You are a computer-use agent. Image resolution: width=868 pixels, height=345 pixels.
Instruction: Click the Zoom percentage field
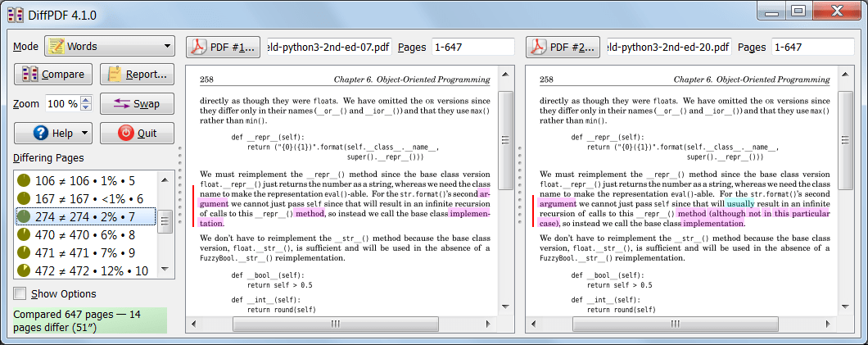(62, 103)
